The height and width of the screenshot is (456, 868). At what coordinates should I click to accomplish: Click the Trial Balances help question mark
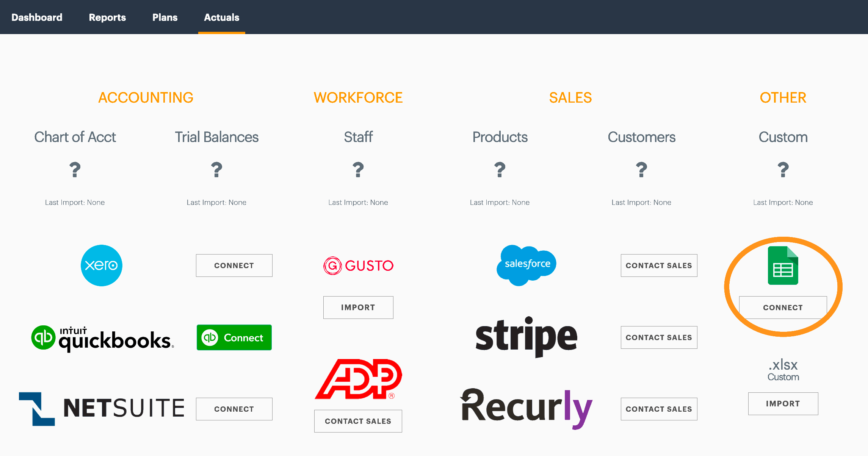(216, 170)
